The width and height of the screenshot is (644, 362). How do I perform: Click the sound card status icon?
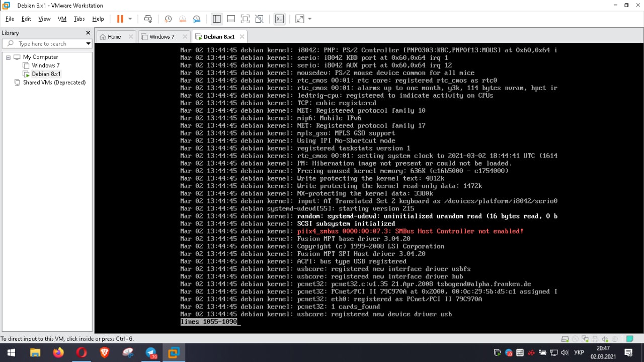pos(605,339)
